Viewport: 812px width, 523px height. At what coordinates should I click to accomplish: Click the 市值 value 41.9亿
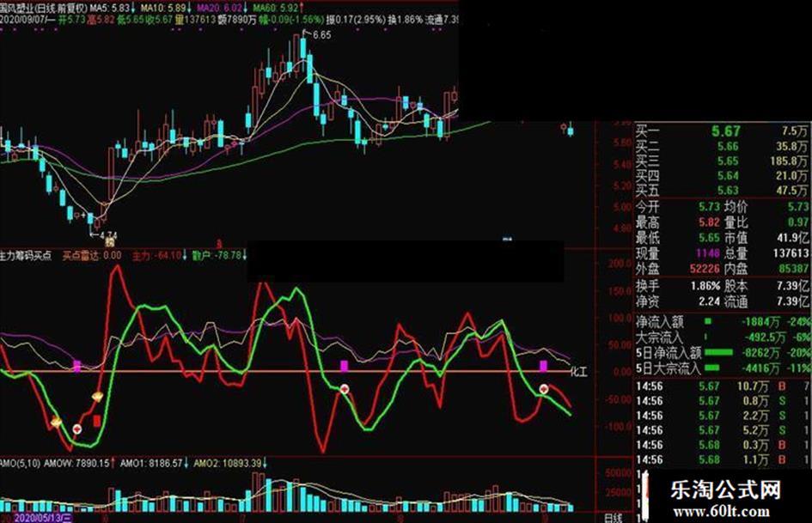click(793, 238)
